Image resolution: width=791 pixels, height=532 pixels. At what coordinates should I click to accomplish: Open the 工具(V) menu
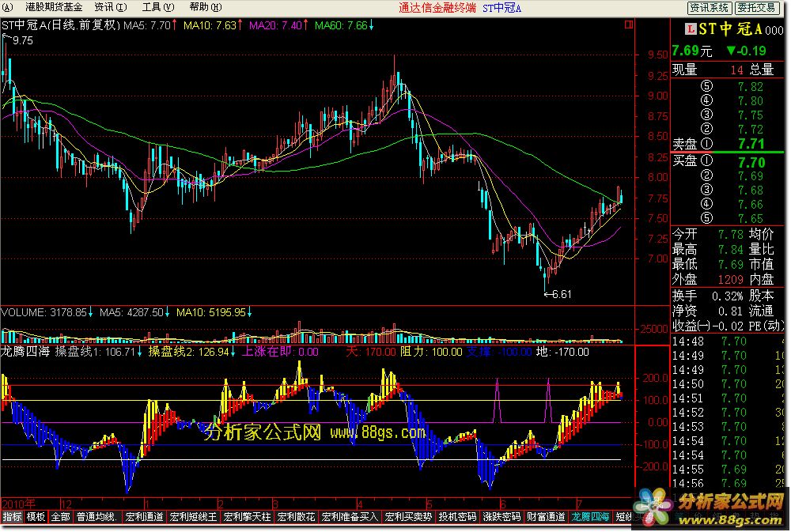[x=158, y=7]
